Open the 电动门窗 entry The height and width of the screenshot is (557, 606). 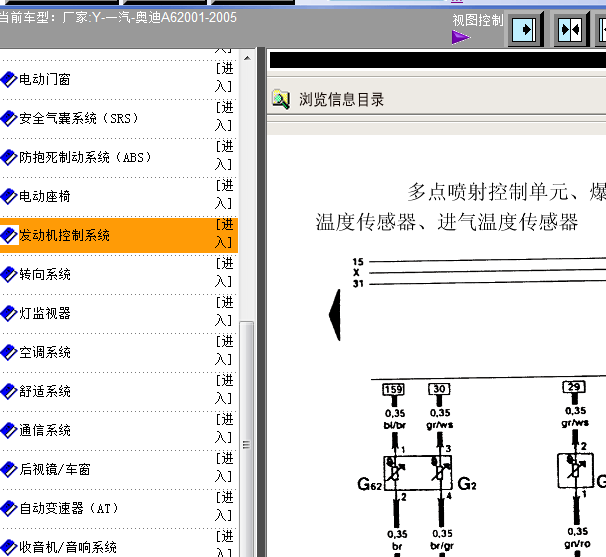click(x=44, y=80)
